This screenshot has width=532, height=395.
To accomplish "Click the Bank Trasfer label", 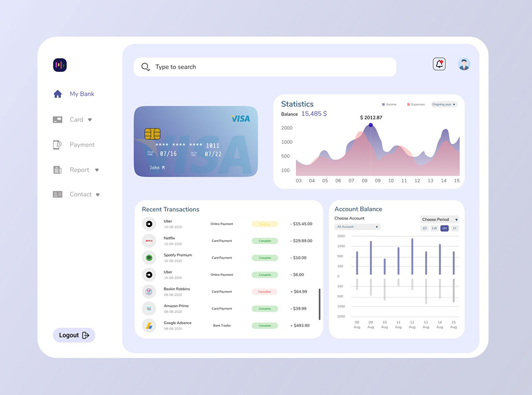I will coord(222,325).
